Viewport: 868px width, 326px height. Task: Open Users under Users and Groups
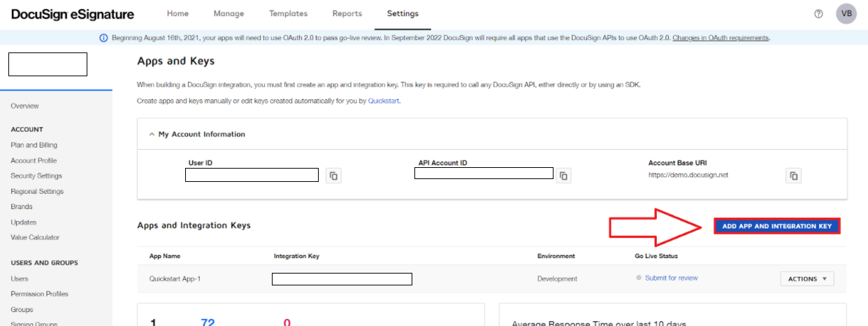click(20, 279)
